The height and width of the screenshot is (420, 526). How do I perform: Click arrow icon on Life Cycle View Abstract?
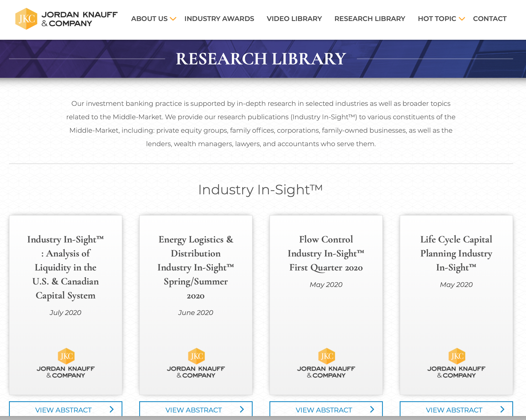click(502, 409)
